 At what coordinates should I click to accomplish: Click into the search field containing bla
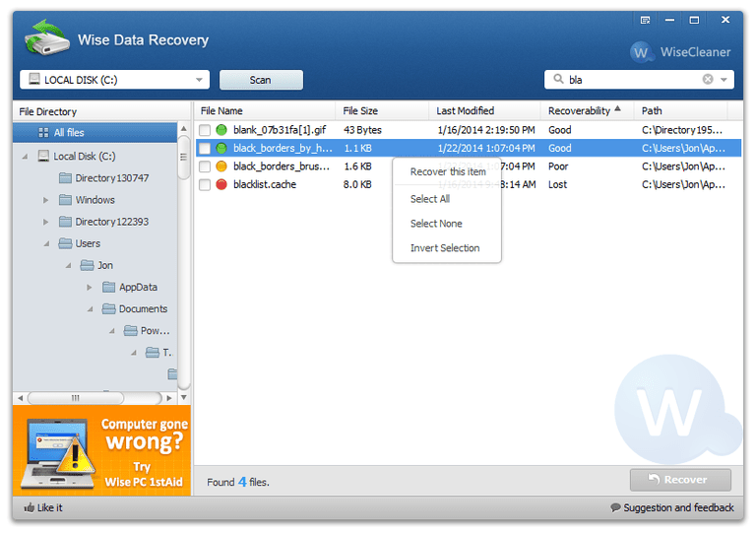[x=630, y=80]
